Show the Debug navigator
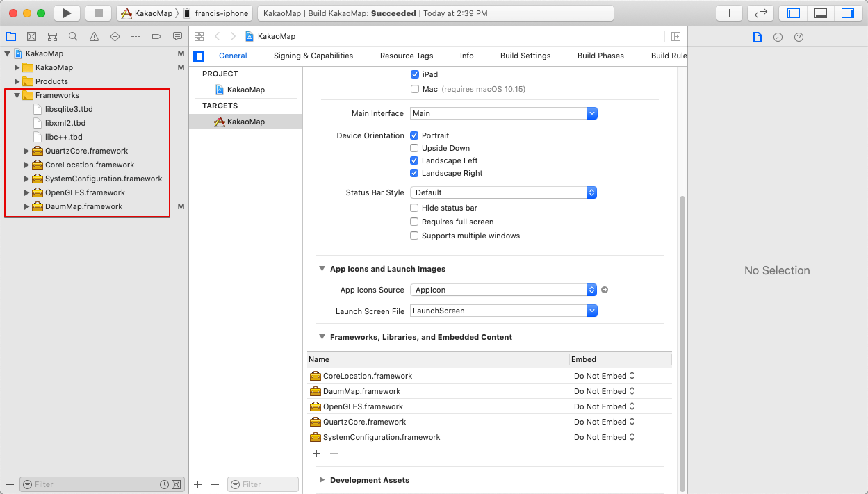Image resolution: width=868 pixels, height=494 pixels. pos(136,37)
